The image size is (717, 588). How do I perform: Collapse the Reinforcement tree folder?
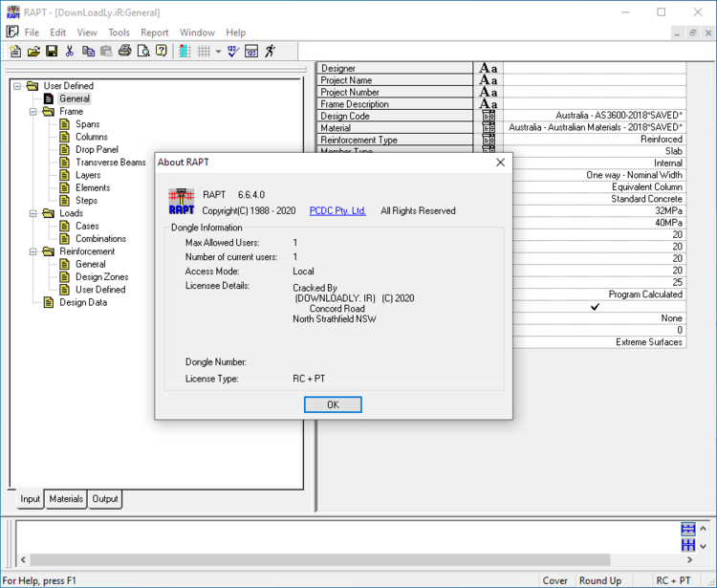(33, 251)
